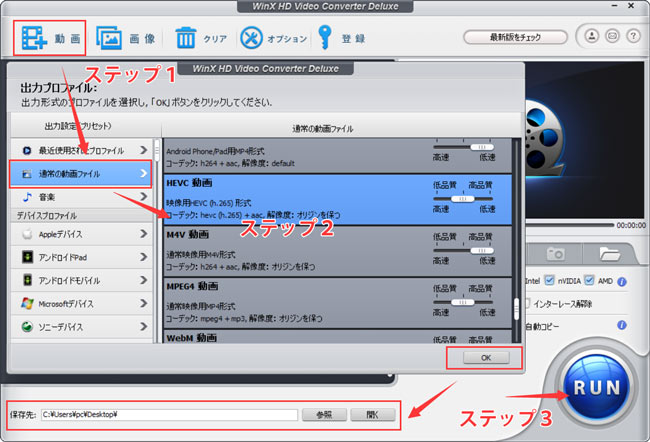Click the Android Phone/Pad MP4 quality slider

tap(463, 147)
